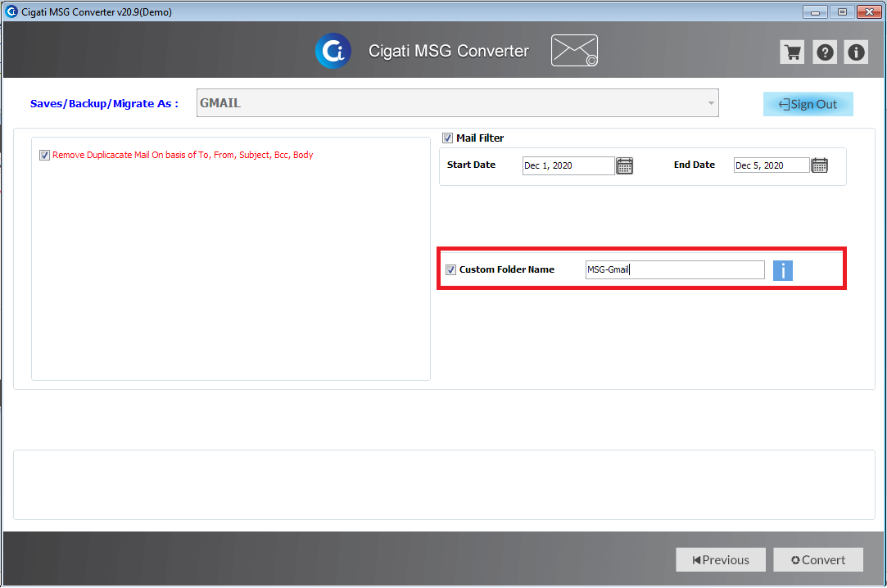
Task: Open the about information icon in header
Action: (856, 52)
